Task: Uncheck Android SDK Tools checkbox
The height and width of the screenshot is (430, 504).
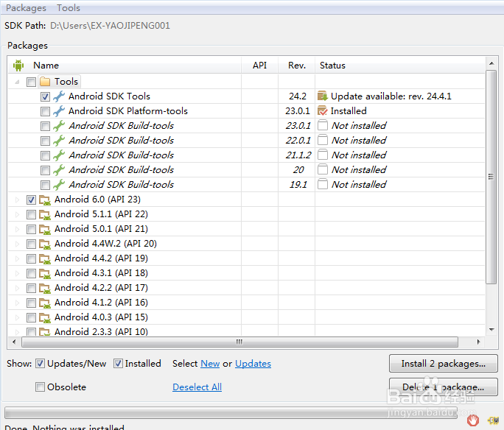Action: [45, 96]
